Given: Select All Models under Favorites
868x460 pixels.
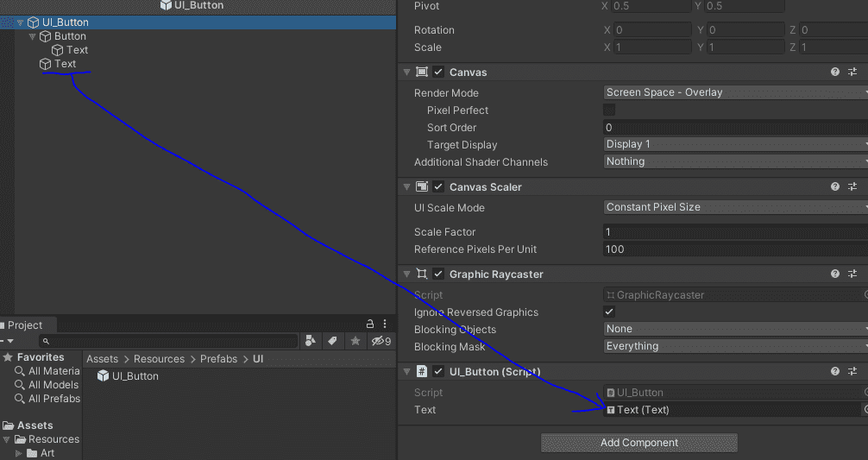Looking at the screenshot, I should coord(53,385).
